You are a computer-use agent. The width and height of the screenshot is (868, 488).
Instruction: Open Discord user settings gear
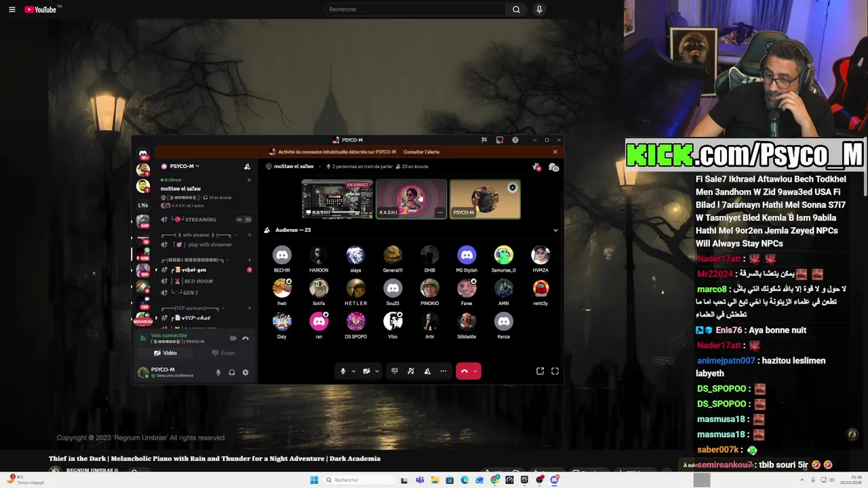(245, 372)
